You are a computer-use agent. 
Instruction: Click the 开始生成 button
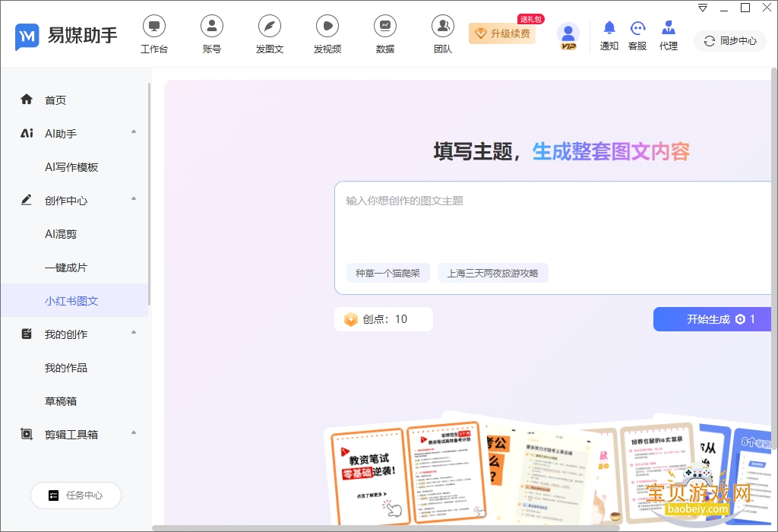click(712, 319)
